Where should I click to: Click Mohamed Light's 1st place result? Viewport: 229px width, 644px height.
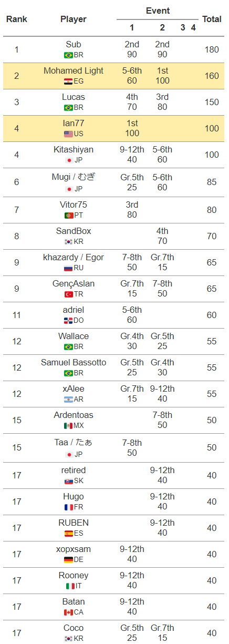[x=162, y=71]
